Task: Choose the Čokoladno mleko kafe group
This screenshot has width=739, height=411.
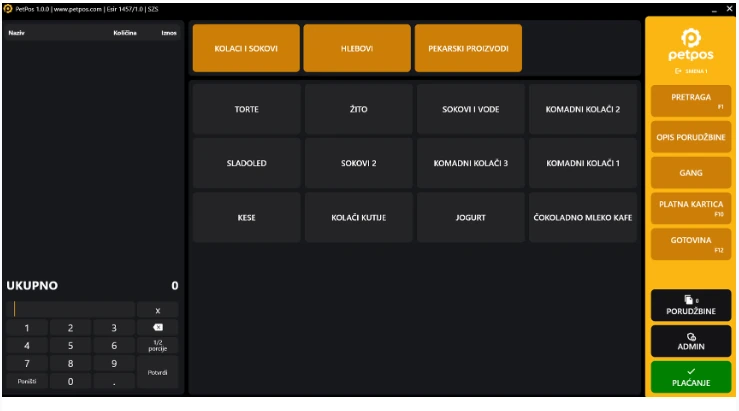Action: pos(583,217)
